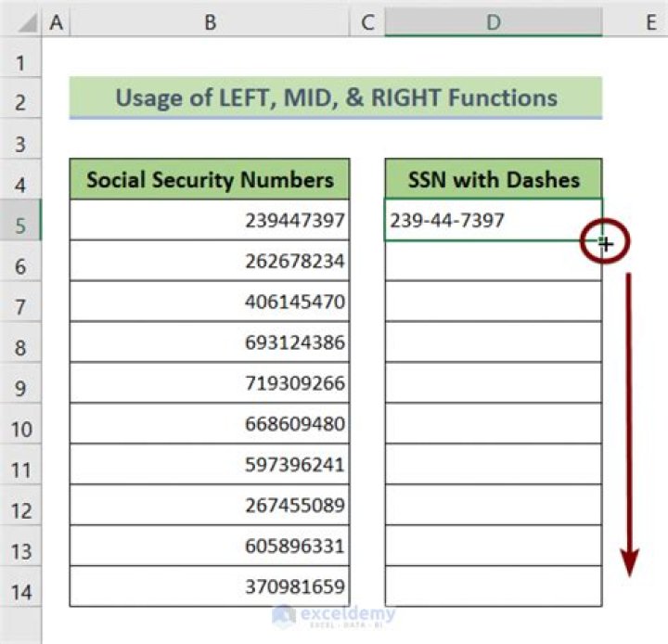668x644 pixels.
Task: Click the Select All corner triangle
Action: click(20, 22)
